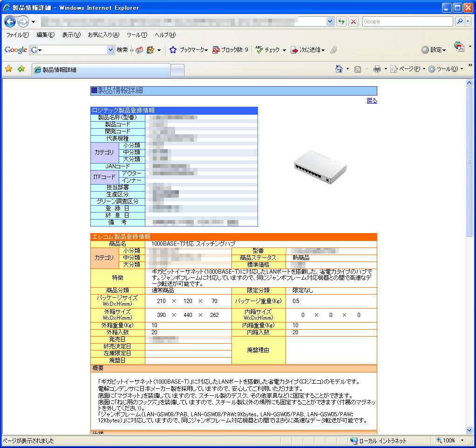This screenshot has width=476, height=448.
Task: Open the お気に入り(A) menu
Action: 104,35
